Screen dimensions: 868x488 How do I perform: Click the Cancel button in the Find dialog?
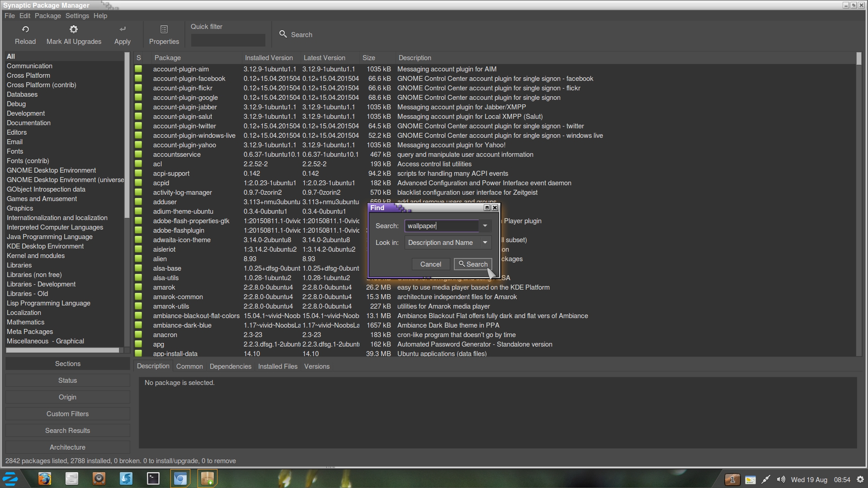pyautogui.click(x=430, y=264)
